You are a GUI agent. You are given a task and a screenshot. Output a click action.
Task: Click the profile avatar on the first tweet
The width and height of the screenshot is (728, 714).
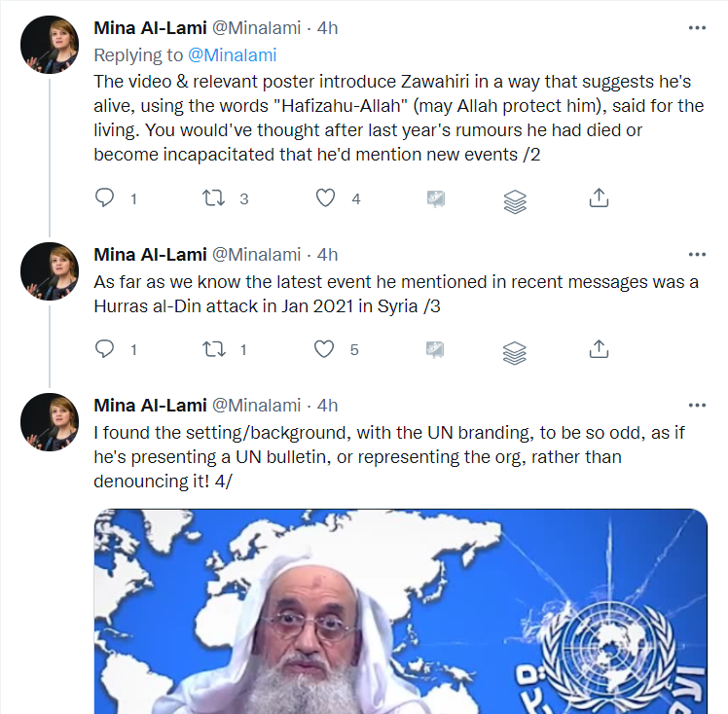coord(50,45)
